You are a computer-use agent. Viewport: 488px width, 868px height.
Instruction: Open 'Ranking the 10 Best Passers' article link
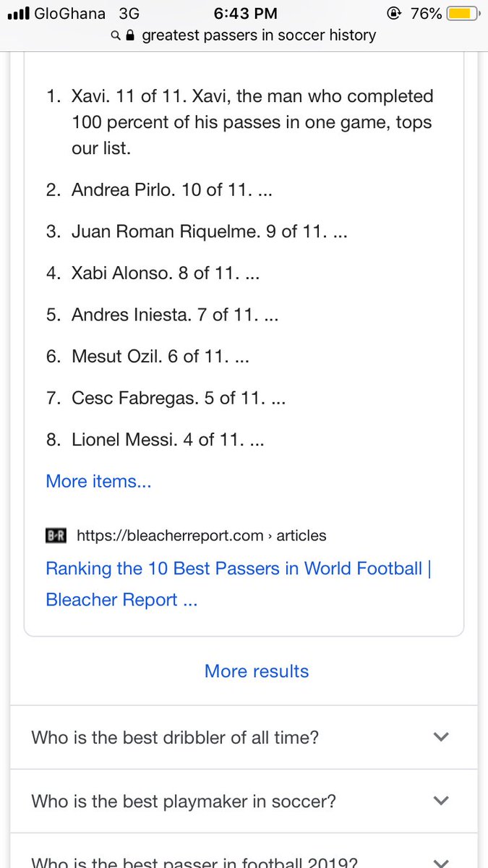(239, 584)
